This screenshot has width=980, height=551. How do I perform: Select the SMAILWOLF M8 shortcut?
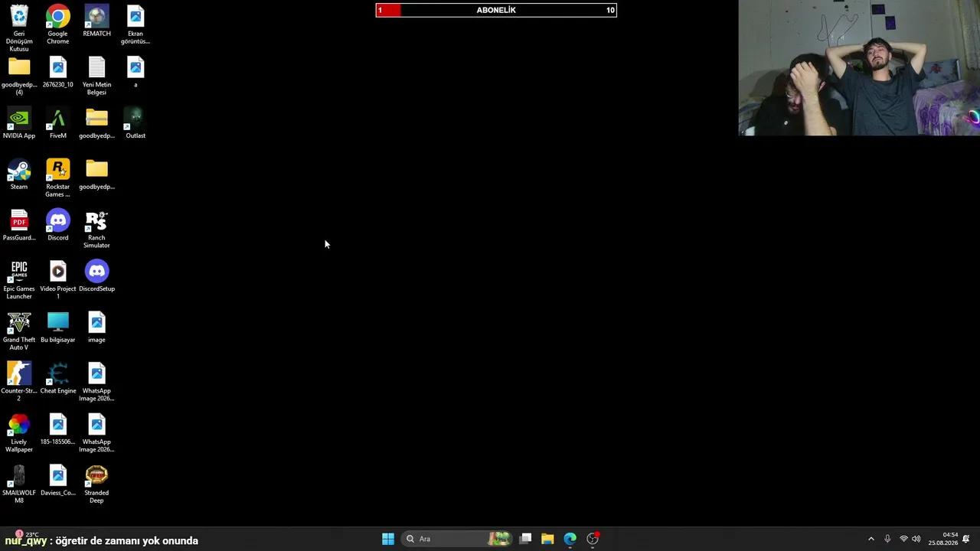[19, 484]
